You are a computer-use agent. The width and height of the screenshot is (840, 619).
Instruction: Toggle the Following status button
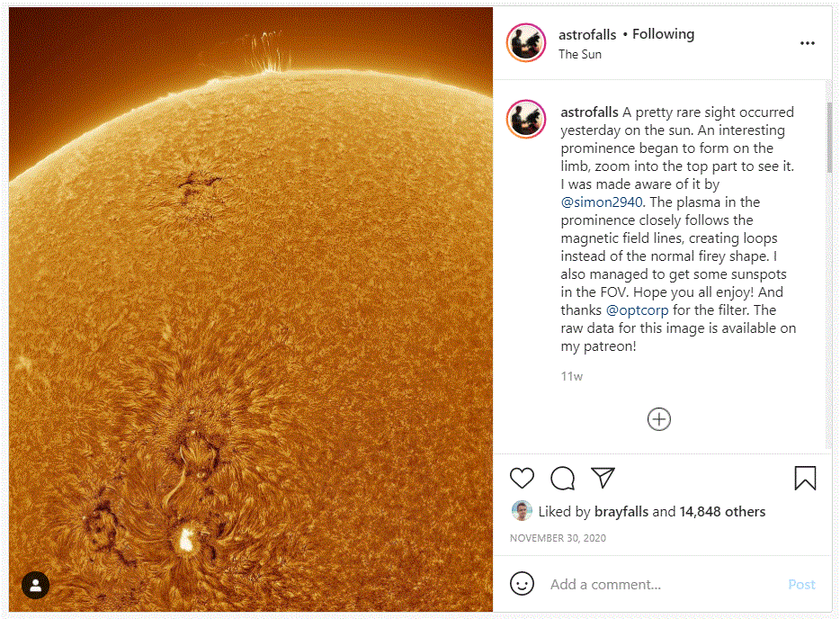pos(663,34)
